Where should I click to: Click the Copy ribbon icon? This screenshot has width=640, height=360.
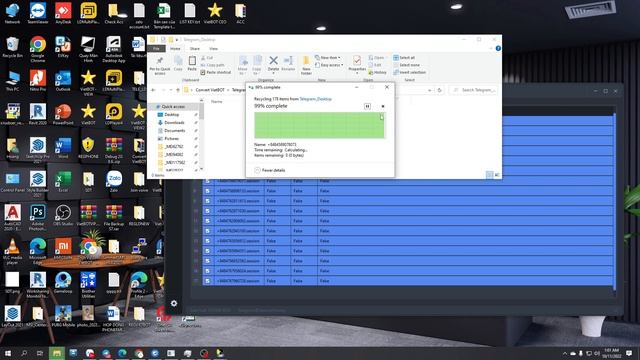tap(178, 64)
